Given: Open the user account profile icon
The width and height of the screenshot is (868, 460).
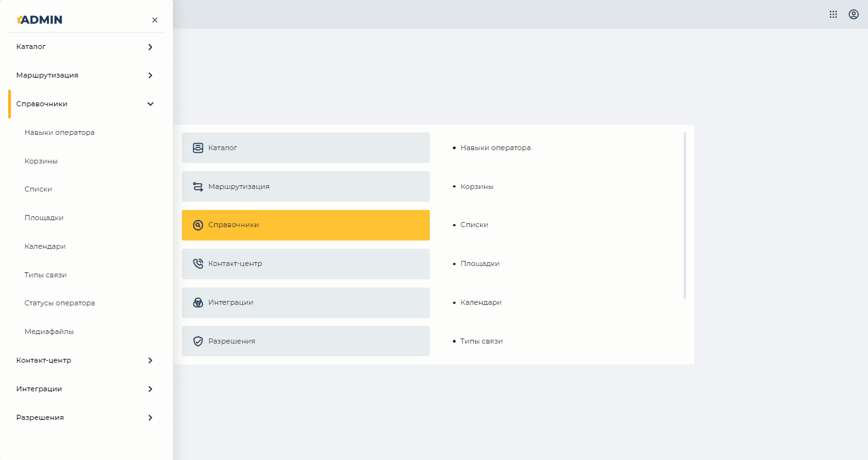Looking at the screenshot, I should [x=853, y=14].
